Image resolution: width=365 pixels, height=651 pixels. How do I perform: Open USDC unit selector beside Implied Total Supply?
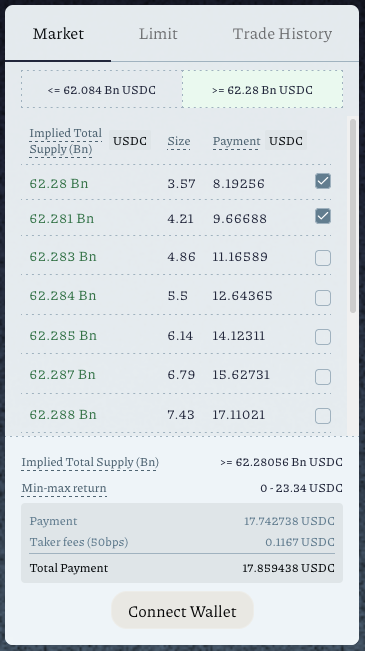[130, 141]
